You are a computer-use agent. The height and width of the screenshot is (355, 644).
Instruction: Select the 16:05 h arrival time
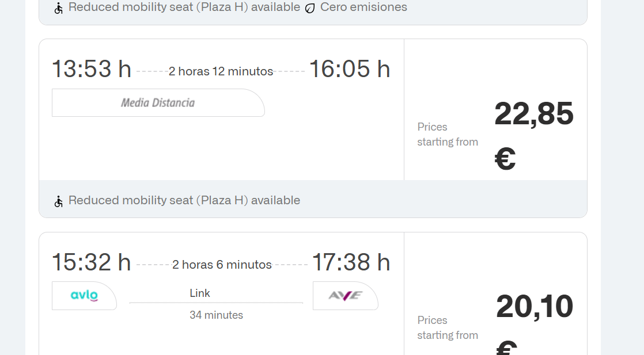click(x=350, y=69)
